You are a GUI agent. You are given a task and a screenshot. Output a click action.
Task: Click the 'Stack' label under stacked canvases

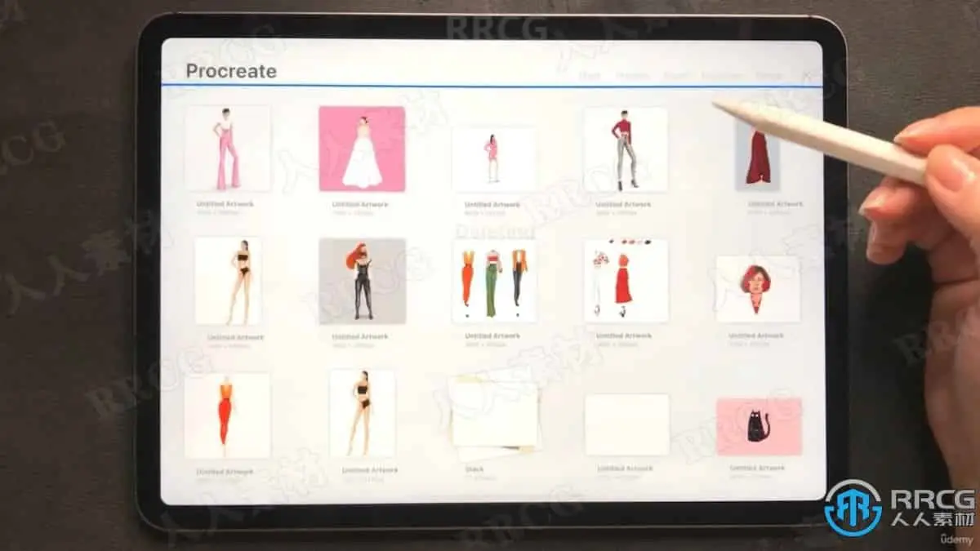click(x=474, y=469)
